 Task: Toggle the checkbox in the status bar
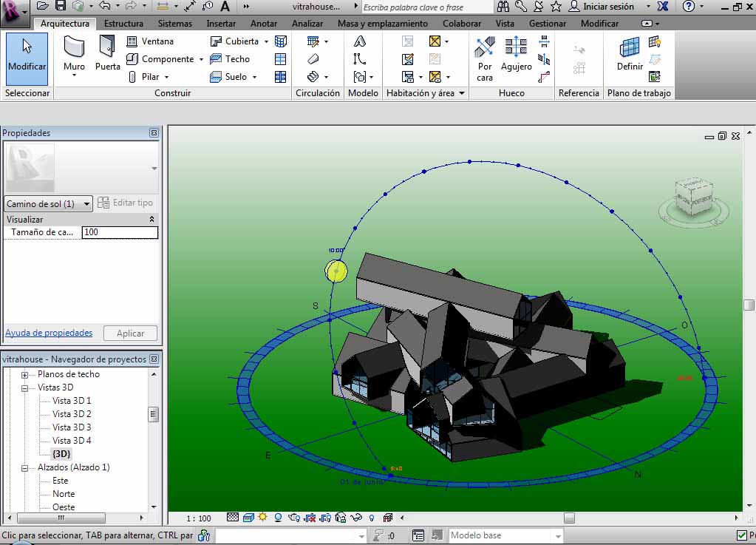point(742,535)
